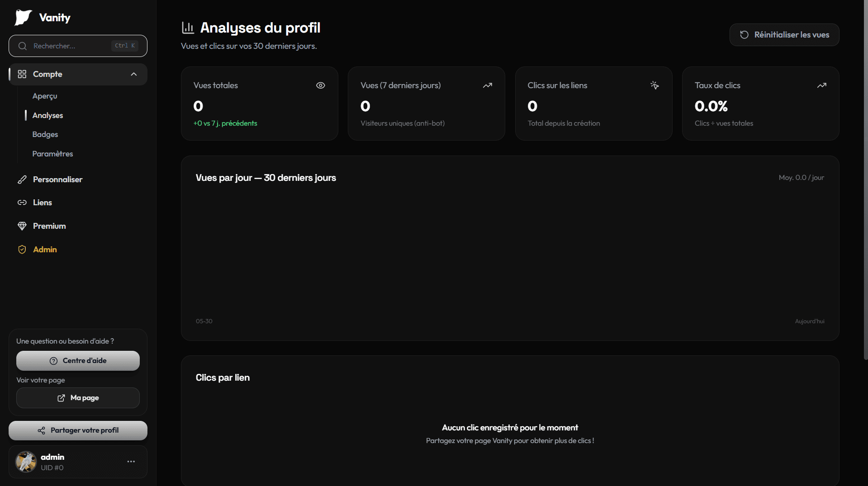Click the Vanity logo icon

(x=23, y=18)
